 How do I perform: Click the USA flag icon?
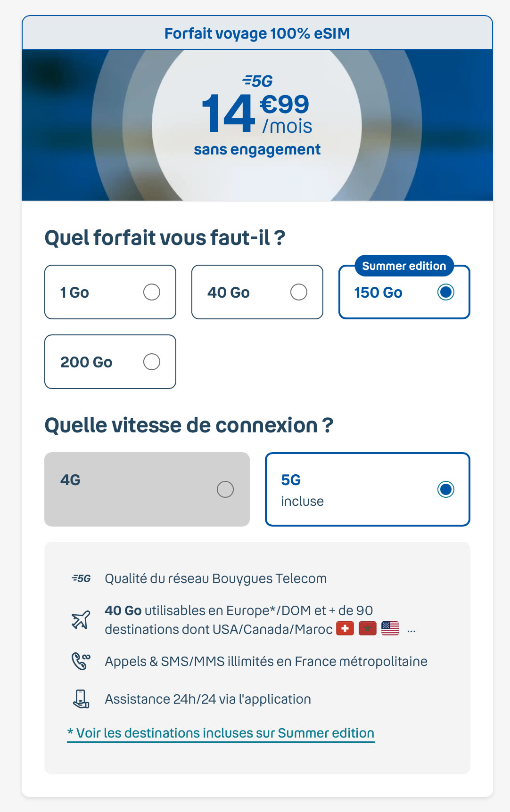pyautogui.click(x=390, y=629)
